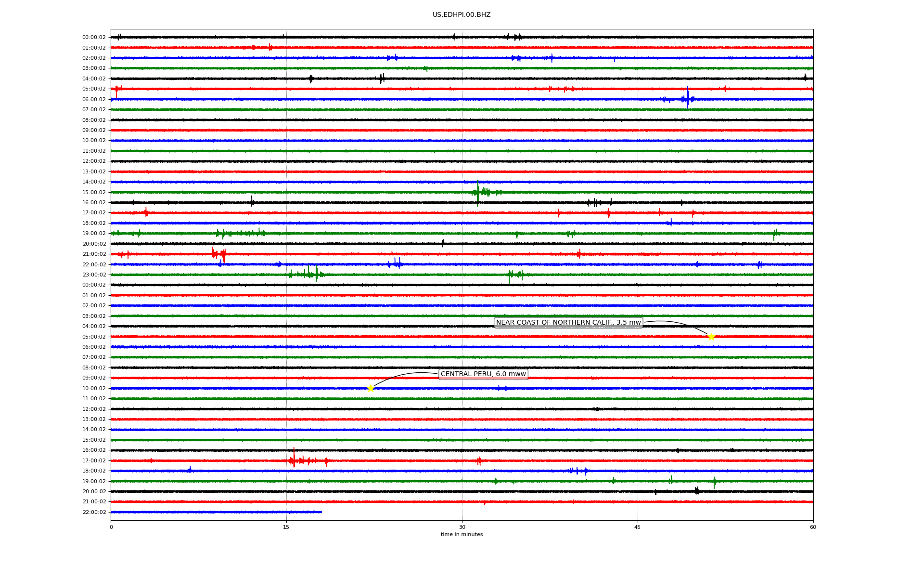Click the large green spike on first 15:00:02 trace
The height and width of the screenshot is (578, 924).
pyautogui.click(x=478, y=193)
